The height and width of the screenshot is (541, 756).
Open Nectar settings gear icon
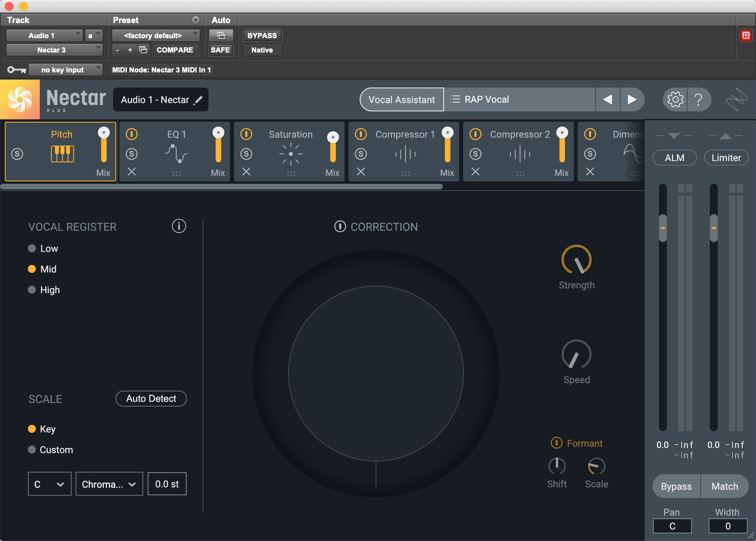point(675,99)
